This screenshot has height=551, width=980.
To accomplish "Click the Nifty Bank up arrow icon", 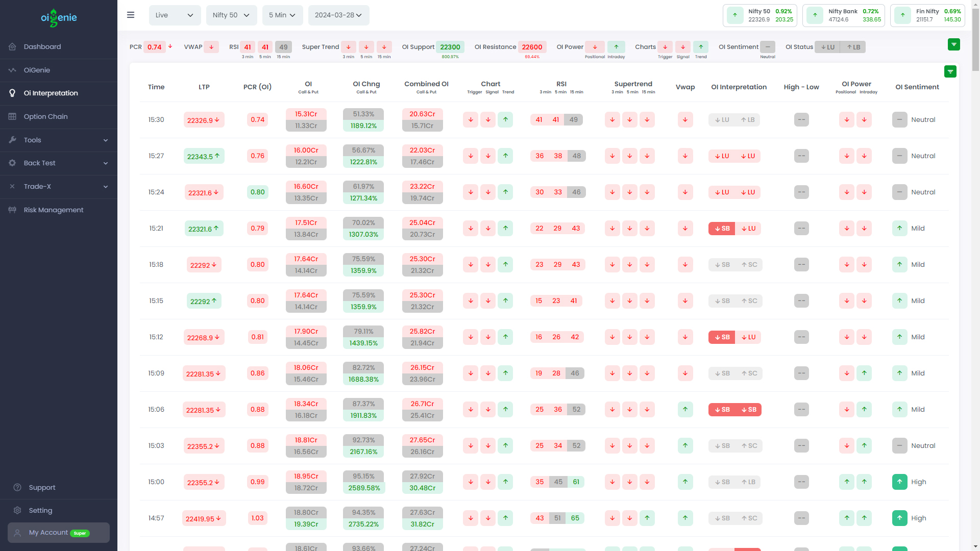I will [815, 15].
